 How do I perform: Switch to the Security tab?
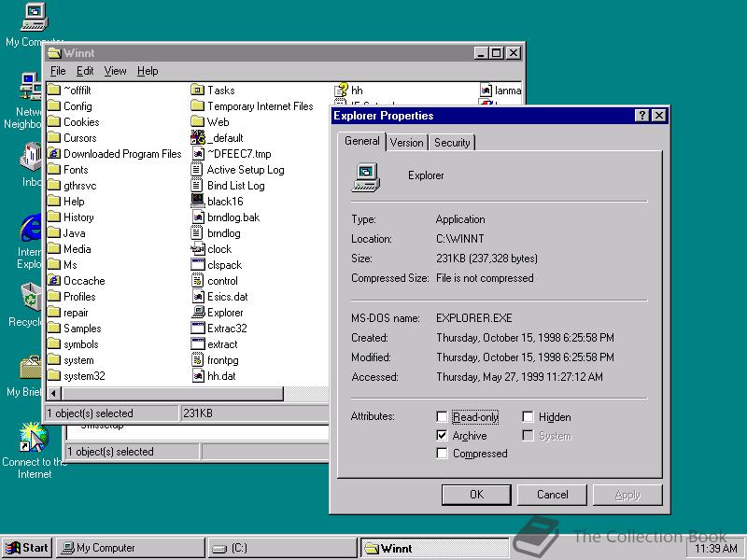[x=452, y=143]
